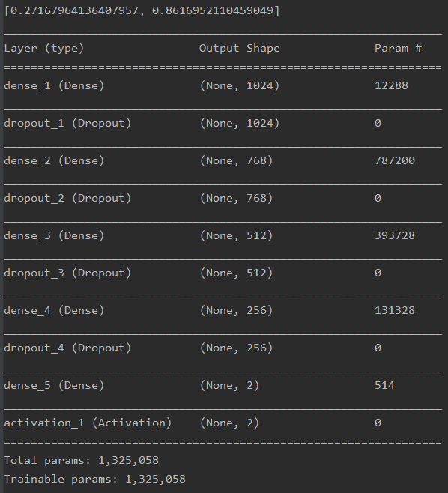448x493 pixels.
Task: Select the 'dropout_3 (Dropout)' layer name
Action: tap(67, 273)
